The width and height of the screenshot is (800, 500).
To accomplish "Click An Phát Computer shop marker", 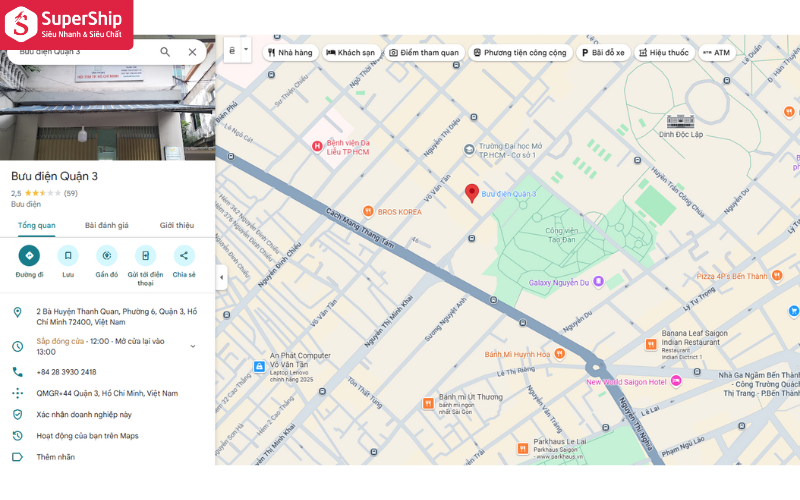I will (x=259, y=366).
